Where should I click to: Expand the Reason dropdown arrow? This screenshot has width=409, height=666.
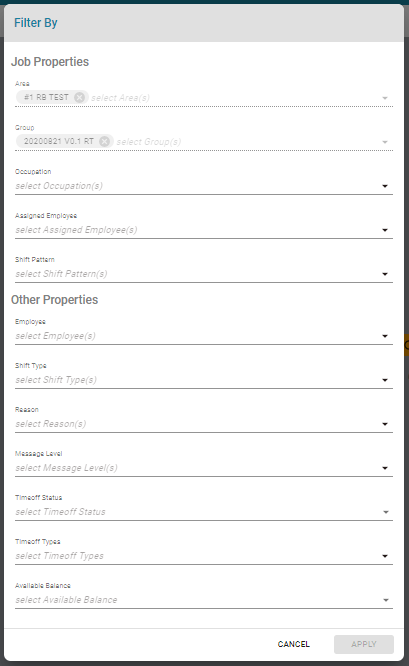coord(385,424)
